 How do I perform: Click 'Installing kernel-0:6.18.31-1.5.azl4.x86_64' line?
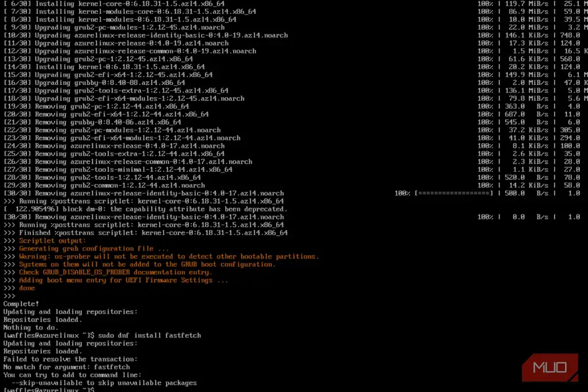[x=105, y=67]
